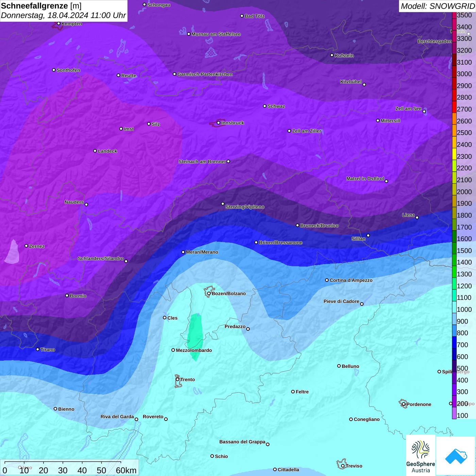Click the 2700 red legend swatch
This screenshot has height=476, width=476.
pyautogui.click(x=454, y=107)
